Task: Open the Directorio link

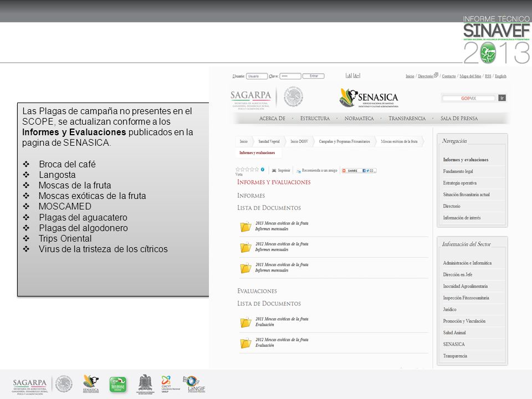Action: pyautogui.click(x=426, y=76)
